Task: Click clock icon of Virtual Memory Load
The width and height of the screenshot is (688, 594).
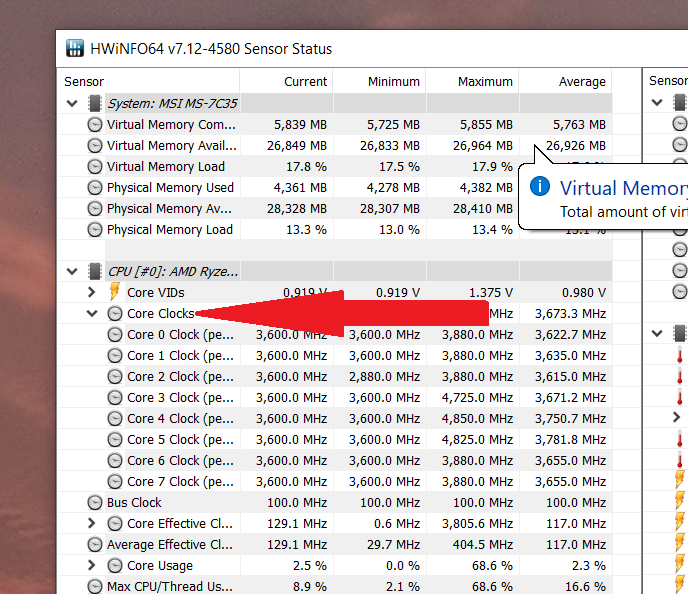Action: coord(95,166)
